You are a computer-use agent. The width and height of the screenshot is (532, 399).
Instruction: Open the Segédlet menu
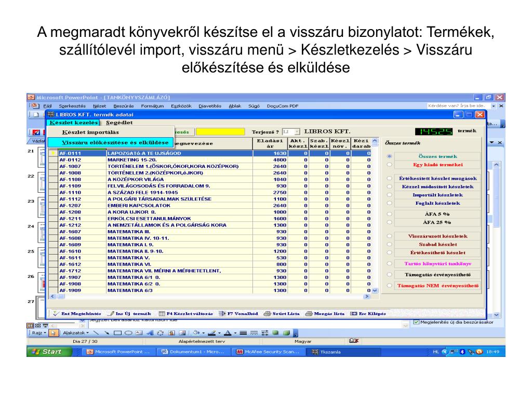(119, 123)
